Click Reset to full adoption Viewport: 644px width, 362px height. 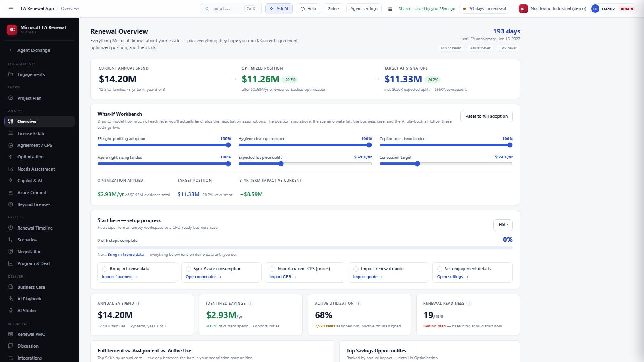486,116
